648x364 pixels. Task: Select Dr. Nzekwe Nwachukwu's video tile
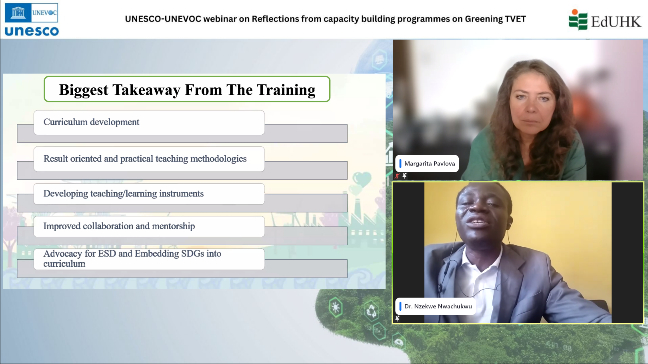pyautogui.click(x=518, y=252)
